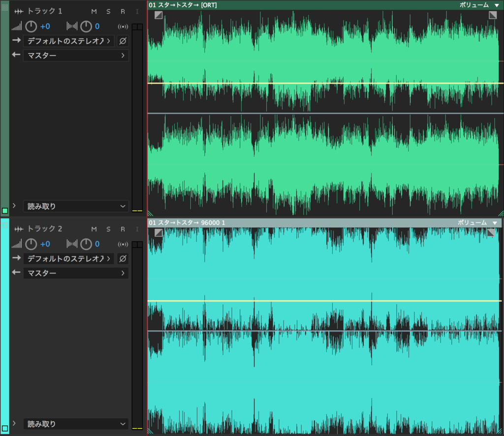Click fade-in handle on ORT clip

click(x=158, y=15)
